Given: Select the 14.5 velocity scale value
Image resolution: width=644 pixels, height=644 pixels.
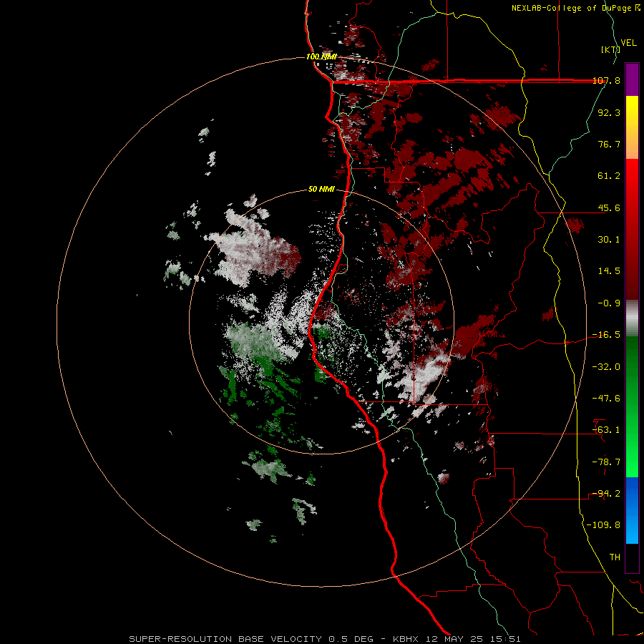Looking at the screenshot, I should point(609,271).
